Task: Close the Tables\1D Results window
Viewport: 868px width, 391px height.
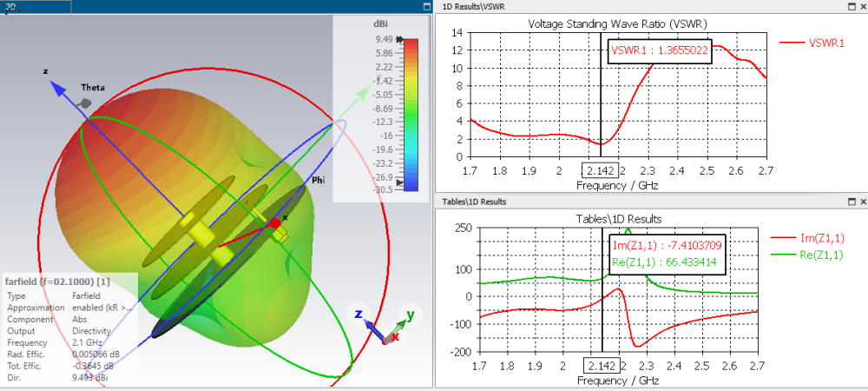Action: pyautogui.click(x=863, y=202)
